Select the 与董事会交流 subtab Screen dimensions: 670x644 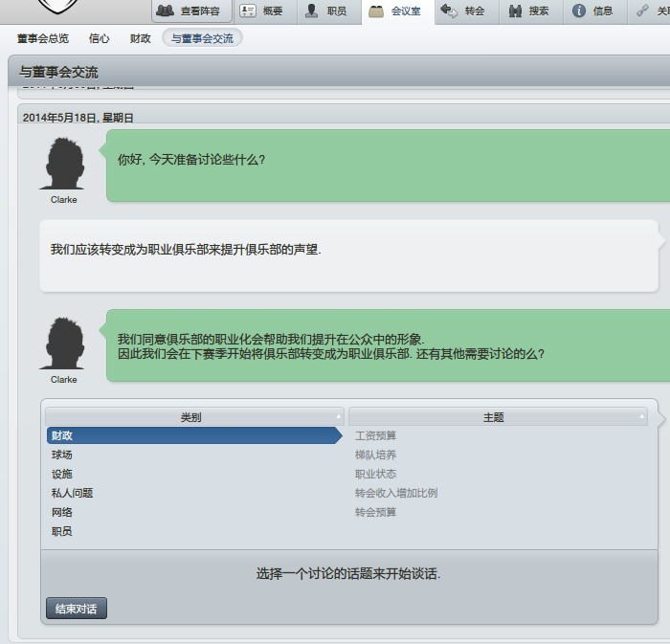coord(203,38)
